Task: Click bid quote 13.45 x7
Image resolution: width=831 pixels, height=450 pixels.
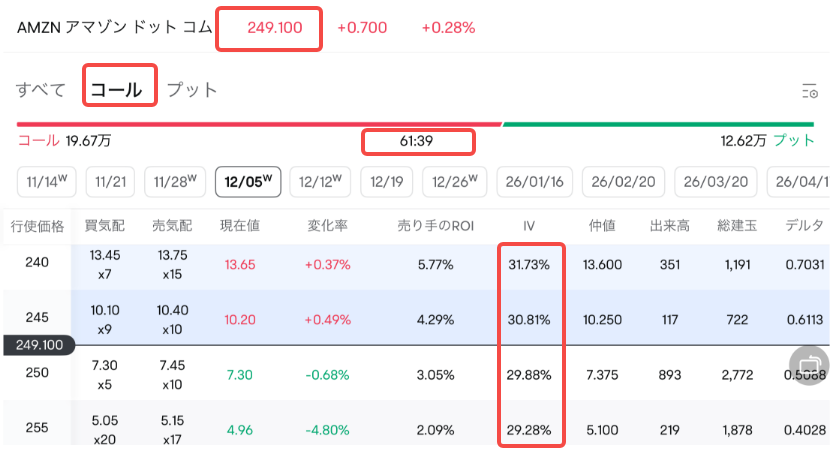Action: tap(104, 264)
